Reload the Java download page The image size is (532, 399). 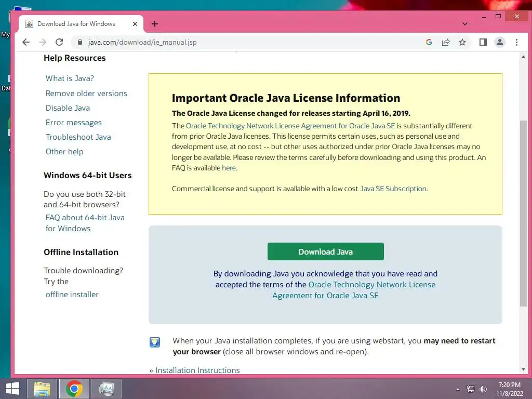click(x=59, y=42)
